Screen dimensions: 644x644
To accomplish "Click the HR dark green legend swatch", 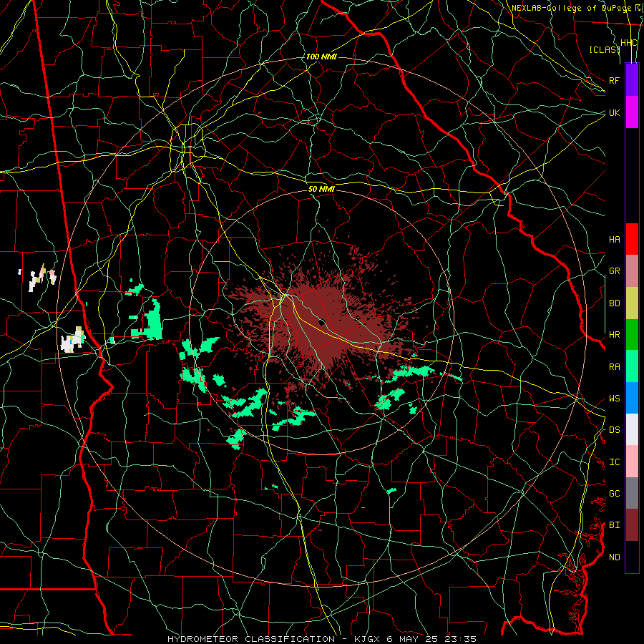I will coord(632,334).
